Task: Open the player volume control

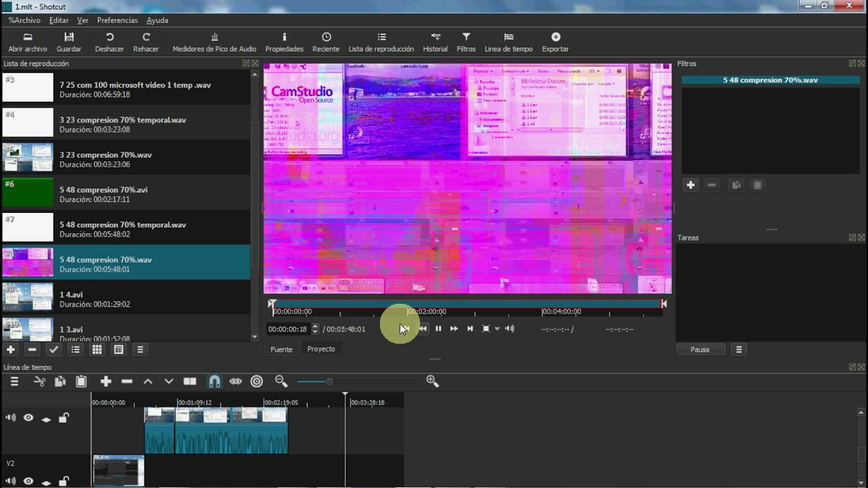Action: coord(509,329)
